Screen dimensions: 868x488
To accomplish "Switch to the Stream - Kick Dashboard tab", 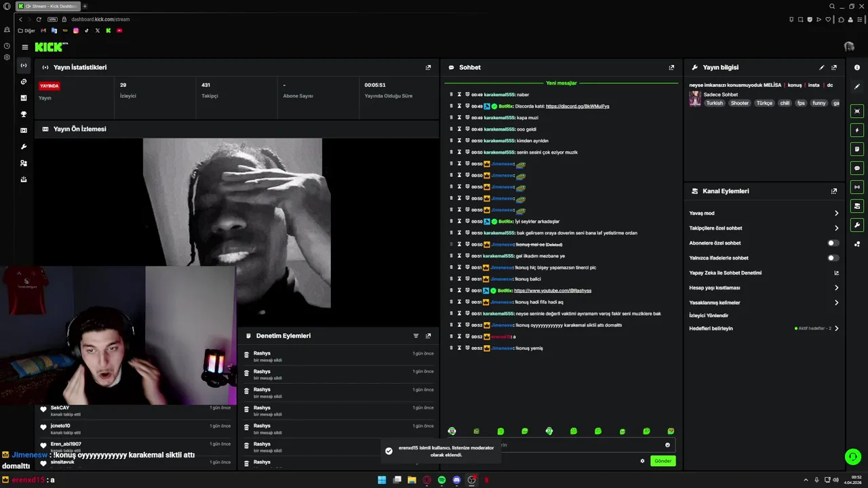I will coord(47,6).
